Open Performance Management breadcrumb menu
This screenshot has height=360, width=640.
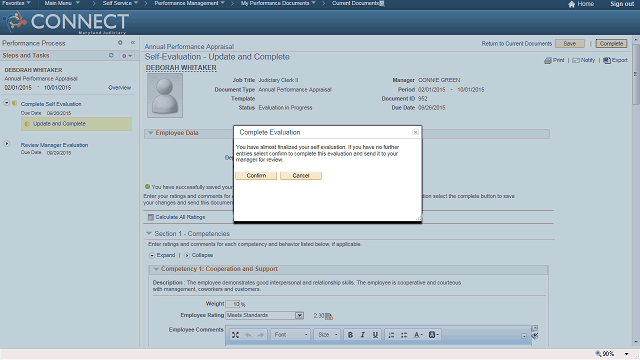coord(189,3)
